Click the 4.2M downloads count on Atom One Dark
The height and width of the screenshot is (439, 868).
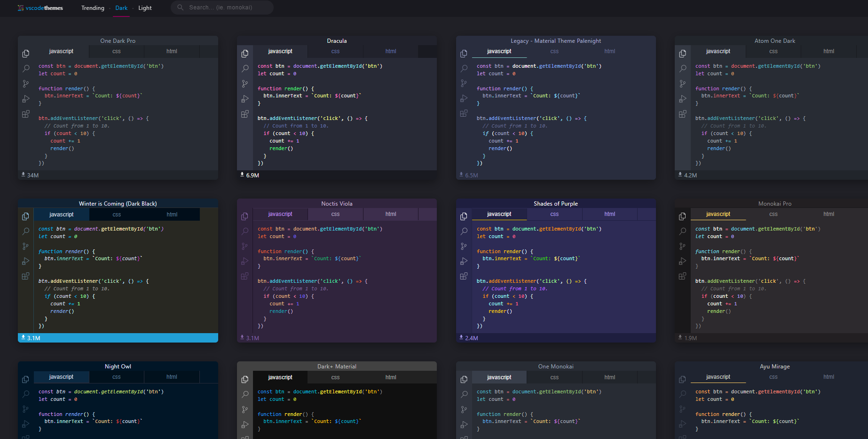click(x=687, y=175)
